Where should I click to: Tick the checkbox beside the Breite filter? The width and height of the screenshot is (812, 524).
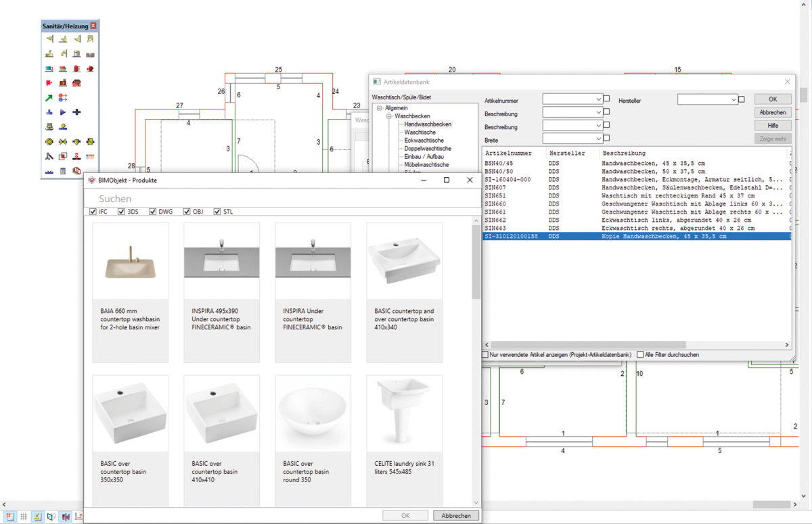point(606,138)
